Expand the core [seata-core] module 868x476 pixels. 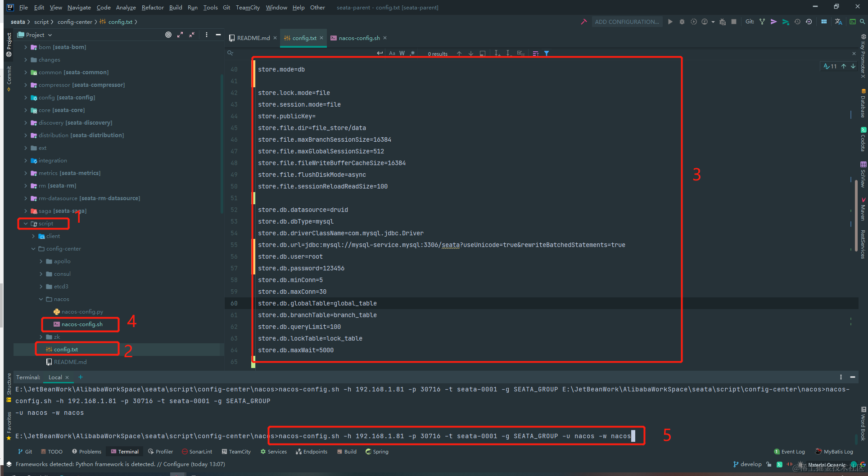point(26,110)
